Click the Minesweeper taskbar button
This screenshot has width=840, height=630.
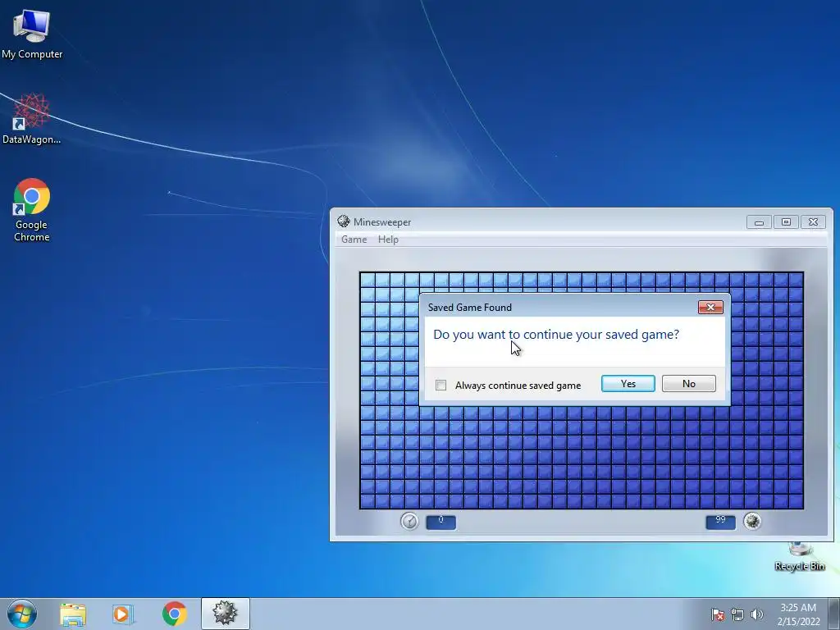pos(225,614)
